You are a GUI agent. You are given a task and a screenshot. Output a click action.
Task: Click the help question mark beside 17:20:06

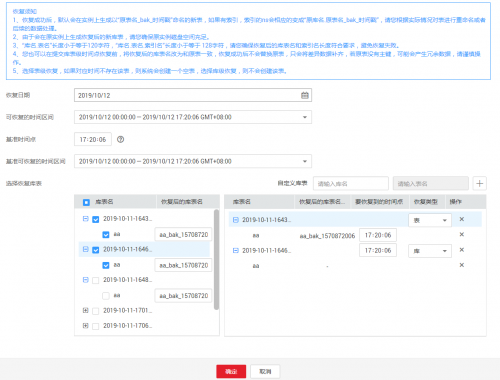coord(120,139)
